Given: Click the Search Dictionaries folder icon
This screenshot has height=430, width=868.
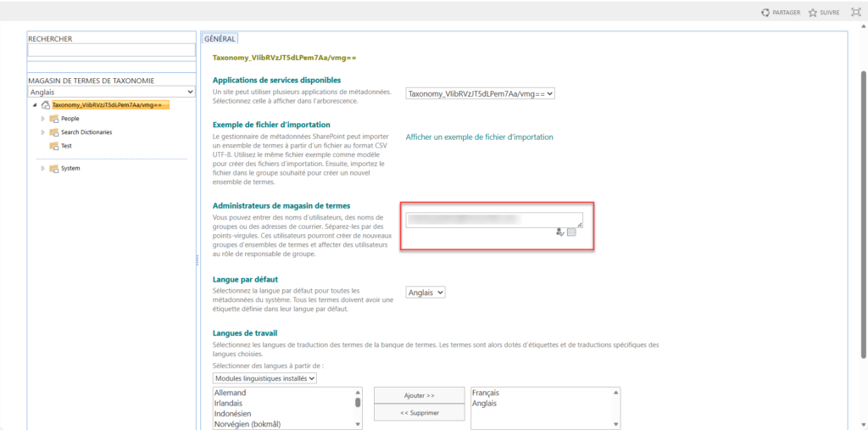Looking at the screenshot, I should (x=54, y=132).
